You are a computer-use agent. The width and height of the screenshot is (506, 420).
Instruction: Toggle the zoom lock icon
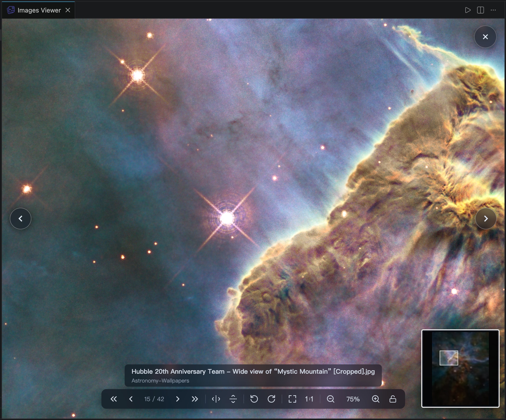pos(393,399)
